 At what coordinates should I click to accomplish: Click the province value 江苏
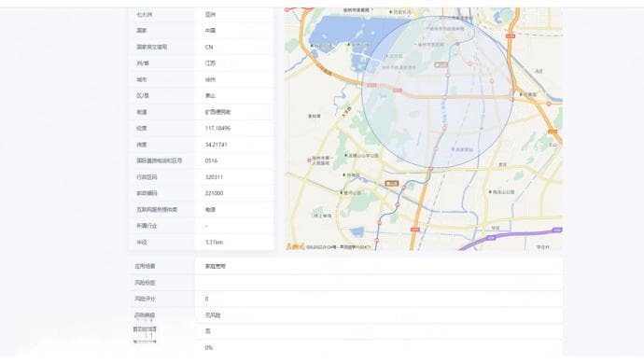point(210,63)
